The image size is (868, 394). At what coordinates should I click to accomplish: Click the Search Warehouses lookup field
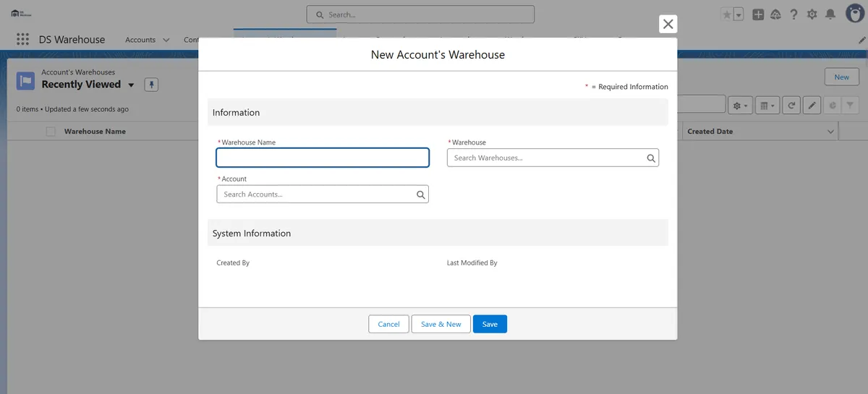(553, 158)
